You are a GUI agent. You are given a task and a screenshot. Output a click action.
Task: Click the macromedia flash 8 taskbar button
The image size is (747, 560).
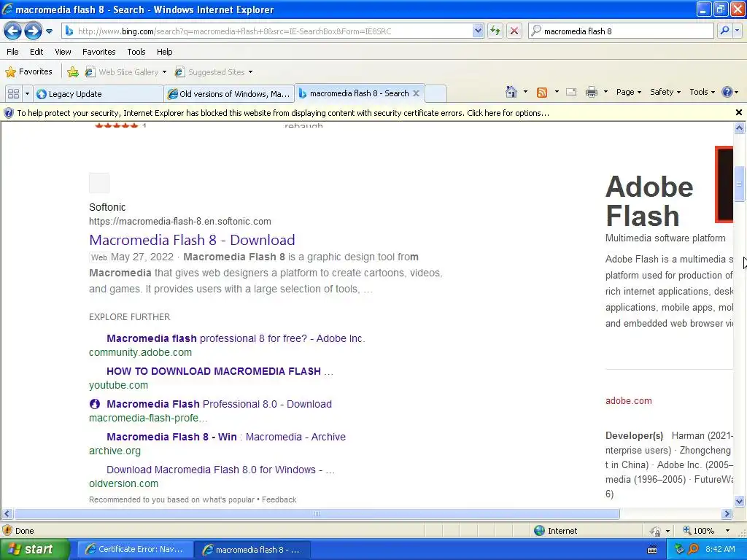[252, 550]
